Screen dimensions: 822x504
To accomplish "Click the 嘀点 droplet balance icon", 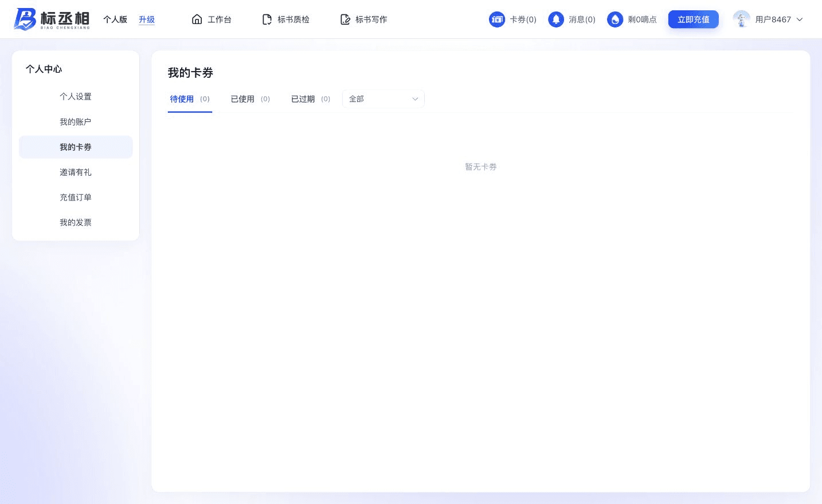I will (x=615, y=19).
